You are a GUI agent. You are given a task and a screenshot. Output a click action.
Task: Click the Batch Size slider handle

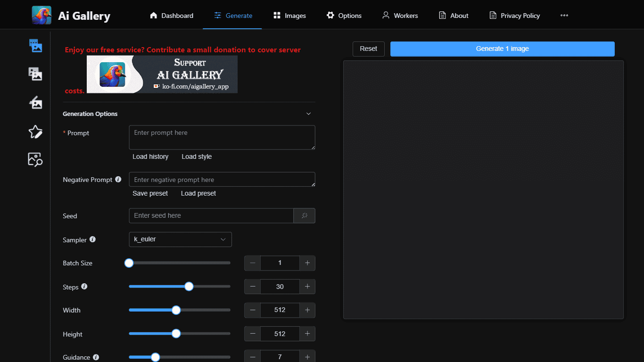pyautogui.click(x=129, y=263)
